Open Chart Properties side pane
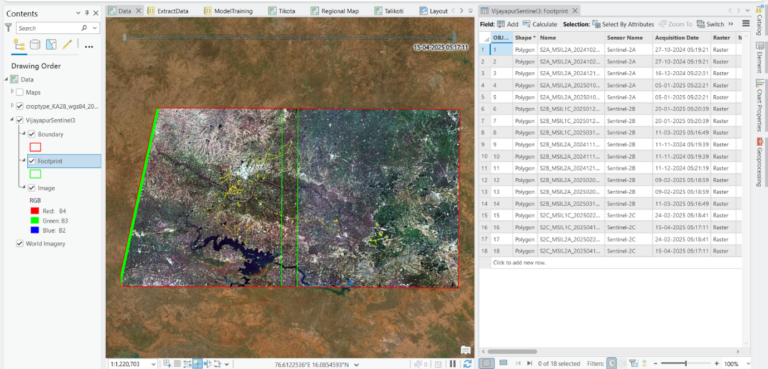768x369 pixels. 759,105
